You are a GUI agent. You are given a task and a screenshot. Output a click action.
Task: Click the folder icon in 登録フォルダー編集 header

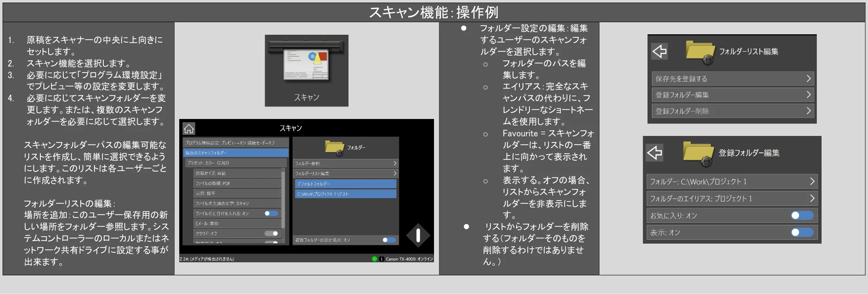coord(698,154)
